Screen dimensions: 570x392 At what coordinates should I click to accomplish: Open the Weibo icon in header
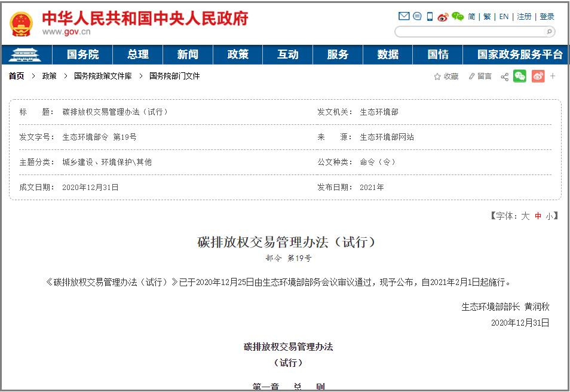(443, 17)
